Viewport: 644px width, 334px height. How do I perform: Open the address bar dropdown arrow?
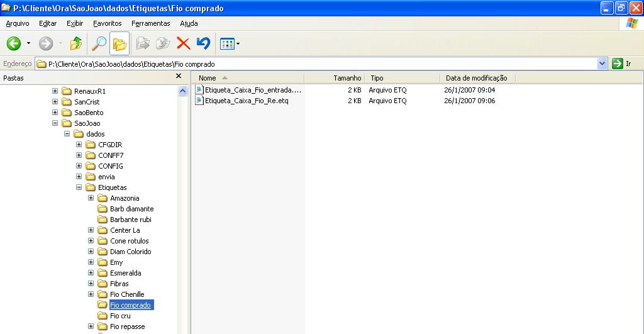coord(602,64)
